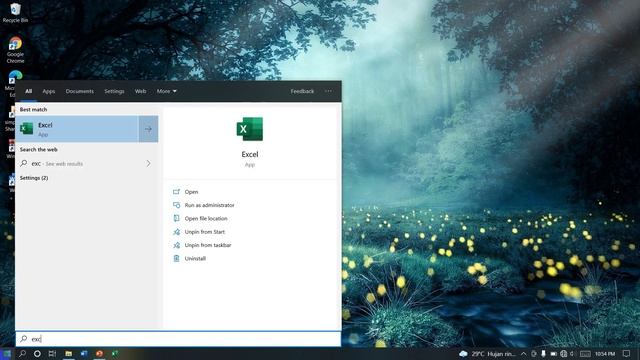Click the battery icon in system tray

coord(553,354)
